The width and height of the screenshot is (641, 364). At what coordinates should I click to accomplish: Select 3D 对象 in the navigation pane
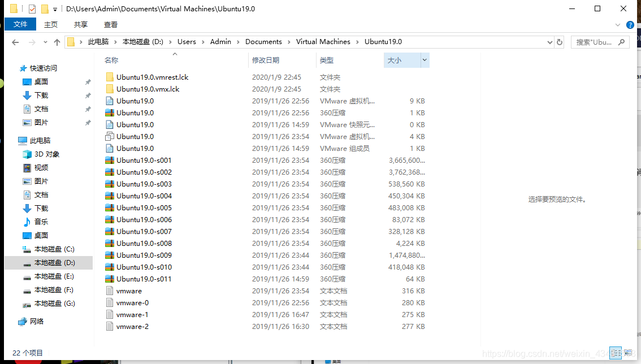point(46,154)
